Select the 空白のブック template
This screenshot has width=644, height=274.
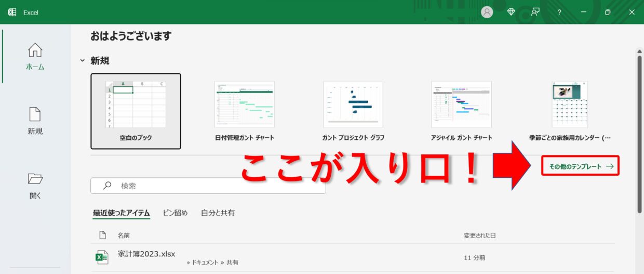coord(136,111)
